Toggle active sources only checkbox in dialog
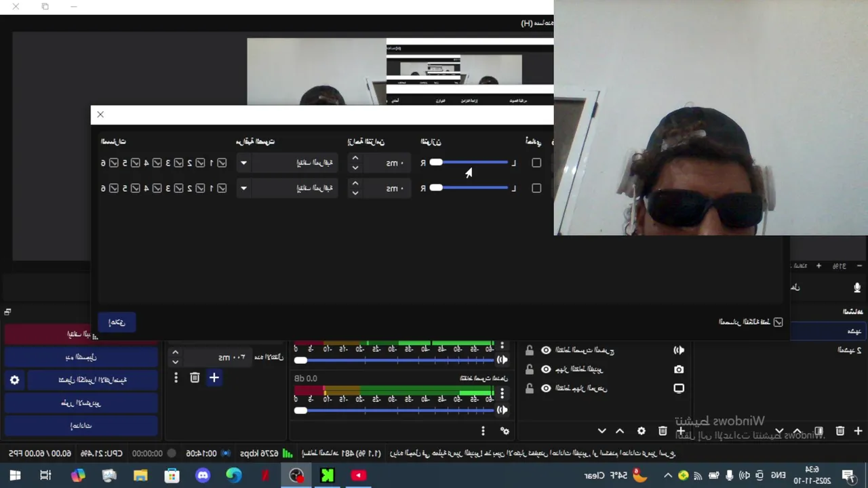The image size is (868, 488). [x=778, y=322]
